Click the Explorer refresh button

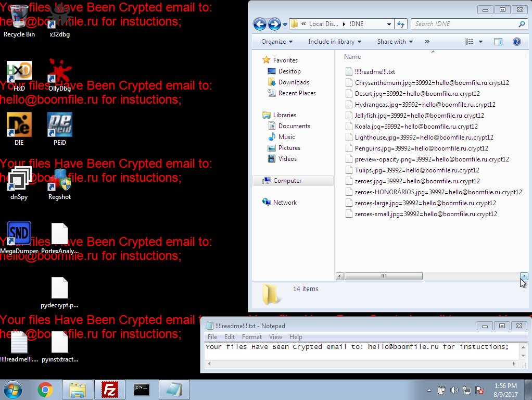[x=401, y=24]
